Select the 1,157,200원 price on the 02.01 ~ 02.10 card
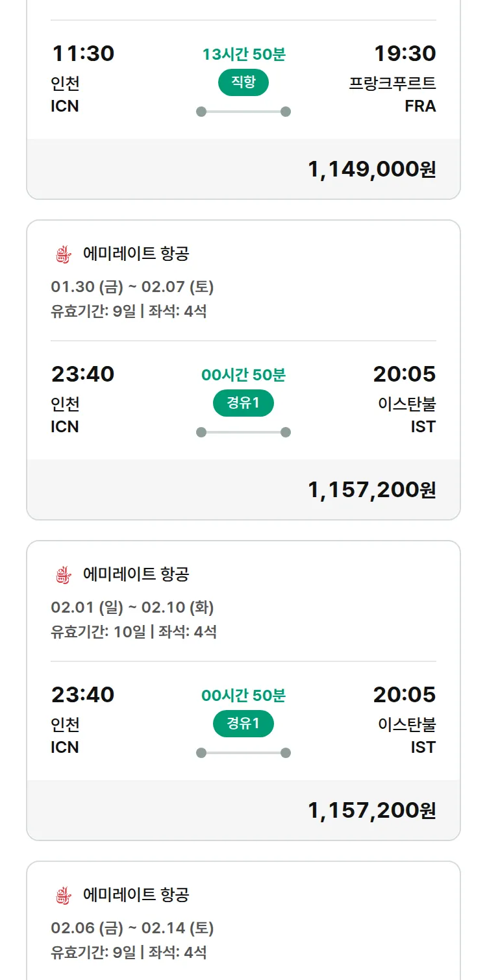Image resolution: width=487 pixels, height=980 pixels. (371, 811)
